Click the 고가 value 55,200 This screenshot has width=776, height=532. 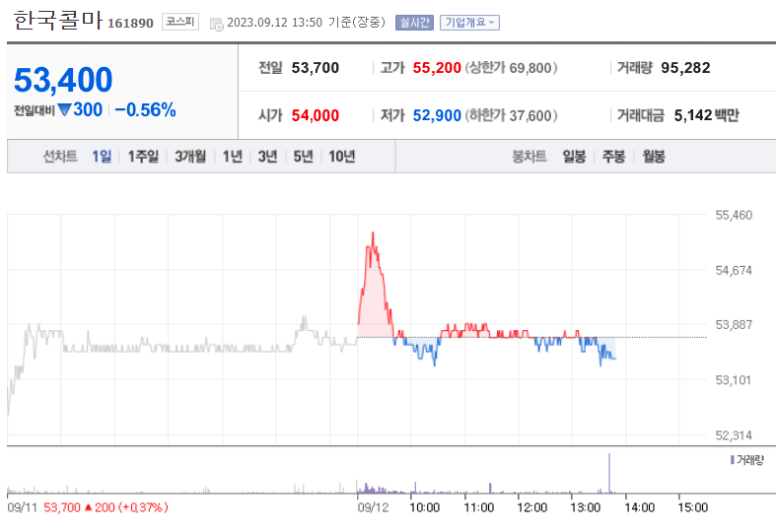437,68
